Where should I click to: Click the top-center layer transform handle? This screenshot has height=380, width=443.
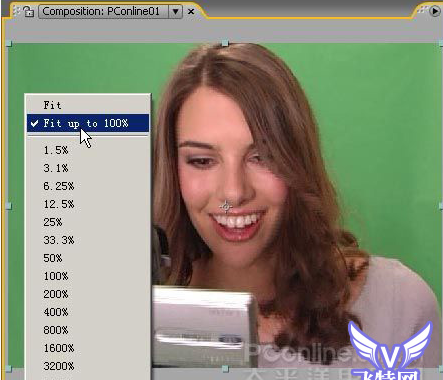(225, 43)
